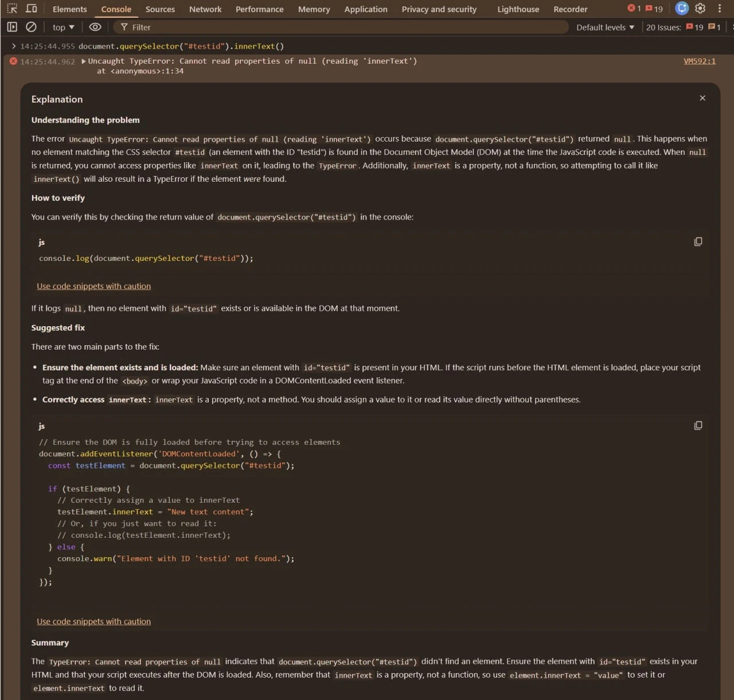The height and width of the screenshot is (700, 734).
Task: Open the Default levels dropdown
Action: [604, 26]
